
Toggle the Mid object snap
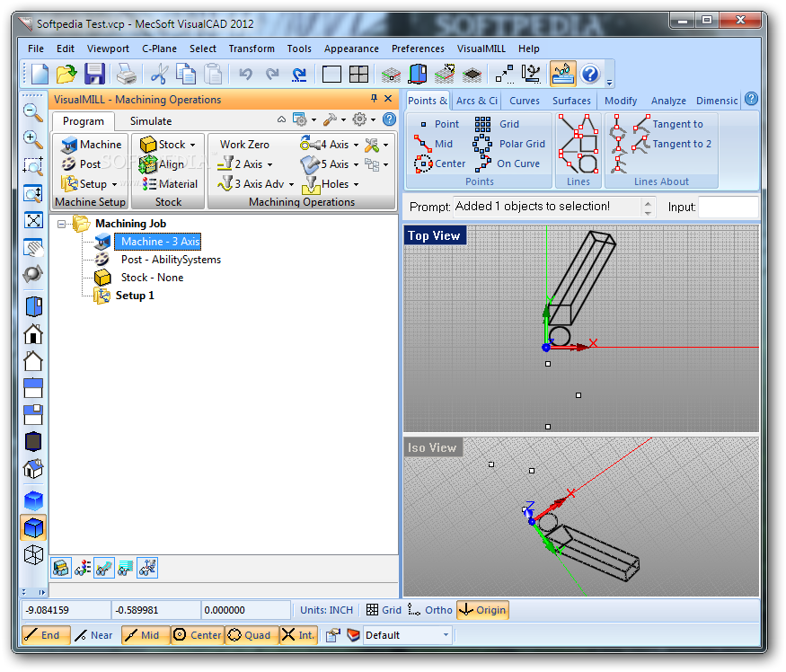coord(145,635)
